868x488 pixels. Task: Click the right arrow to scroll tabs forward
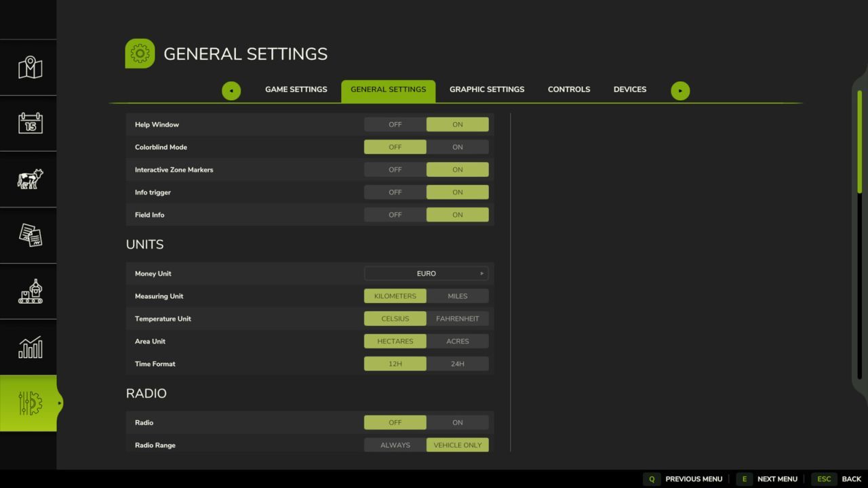point(680,90)
